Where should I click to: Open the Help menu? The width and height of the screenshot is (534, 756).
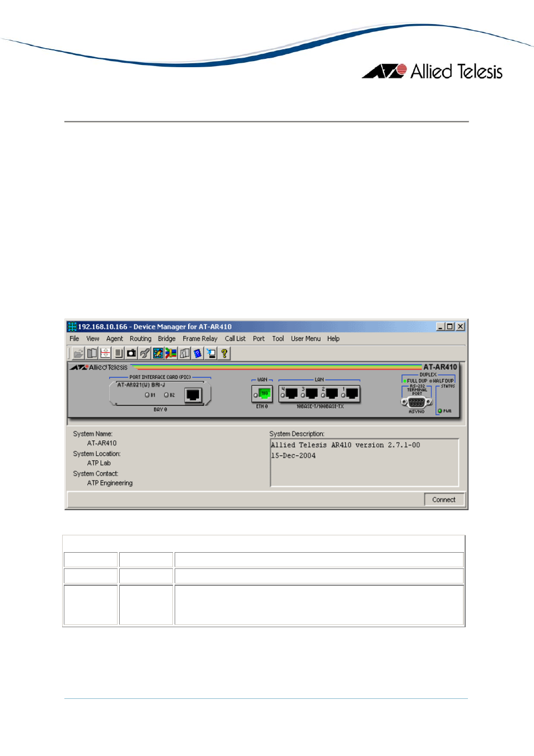pos(334,339)
